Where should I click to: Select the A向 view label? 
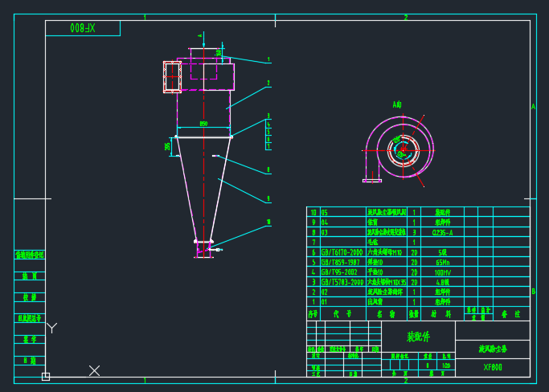click(x=397, y=104)
